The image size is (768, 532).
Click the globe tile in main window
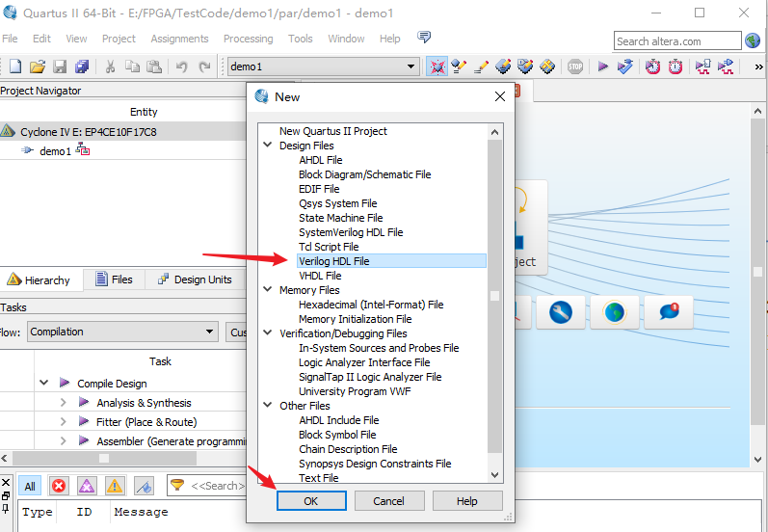click(x=615, y=312)
